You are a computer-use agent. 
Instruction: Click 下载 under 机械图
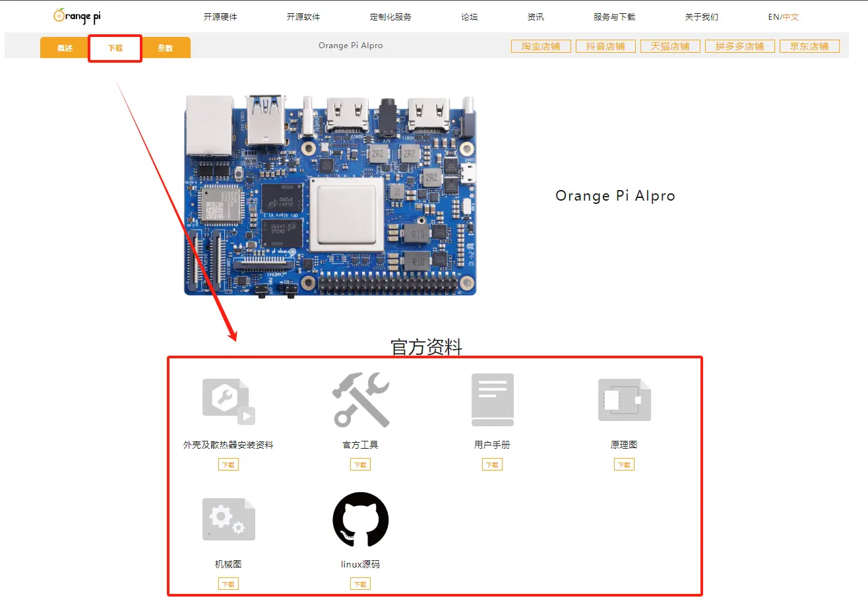[x=228, y=584]
